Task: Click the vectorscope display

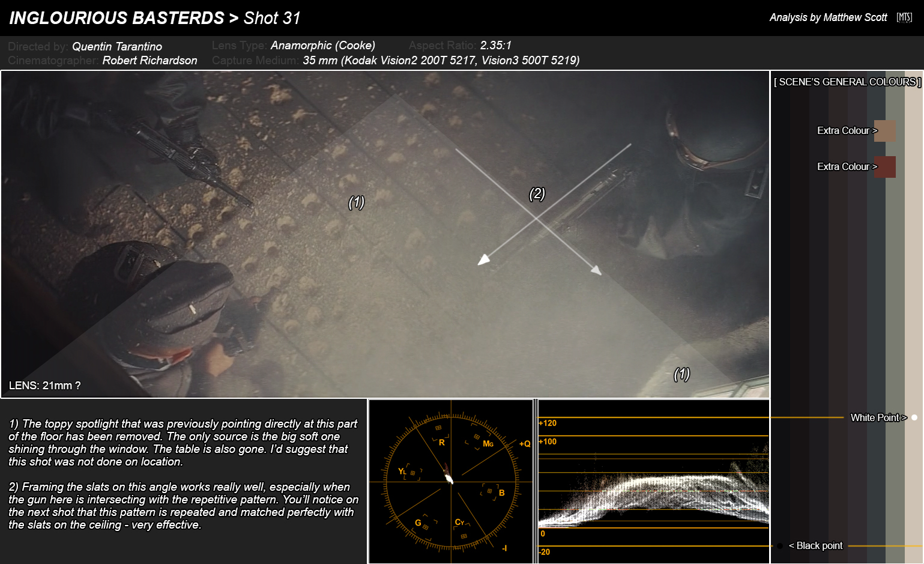Action: coord(451,482)
